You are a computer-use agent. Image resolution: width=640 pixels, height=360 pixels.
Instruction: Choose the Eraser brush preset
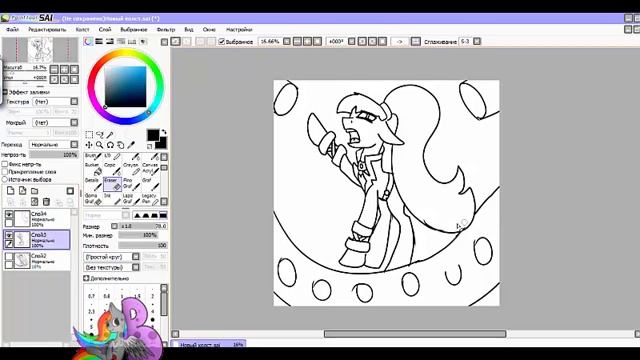tap(112, 184)
